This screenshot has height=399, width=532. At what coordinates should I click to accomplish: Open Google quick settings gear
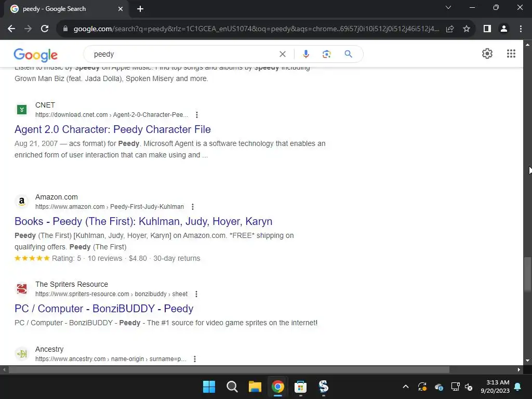pyautogui.click(x=487, y=54)
